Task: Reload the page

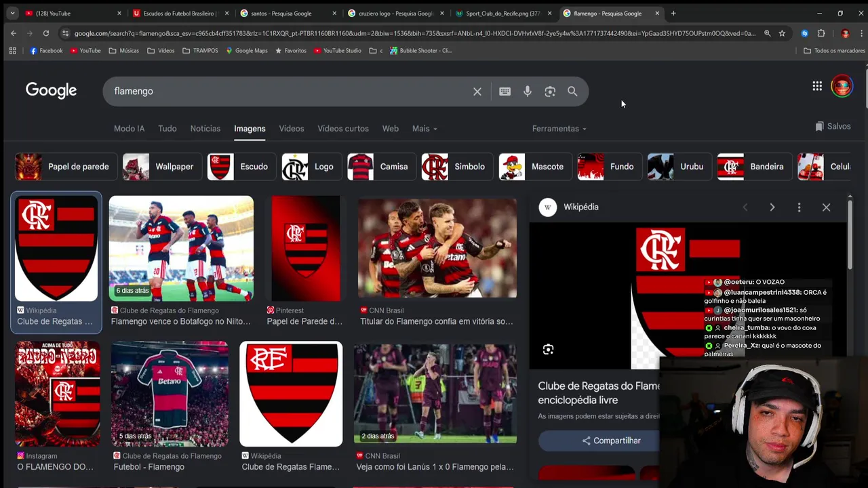Action: pos(46,33)
